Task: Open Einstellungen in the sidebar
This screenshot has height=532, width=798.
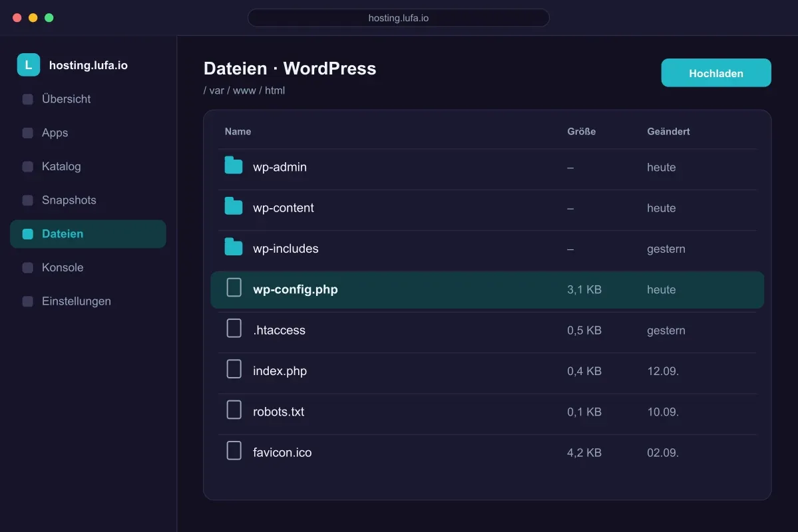Action: coord(88,301)
